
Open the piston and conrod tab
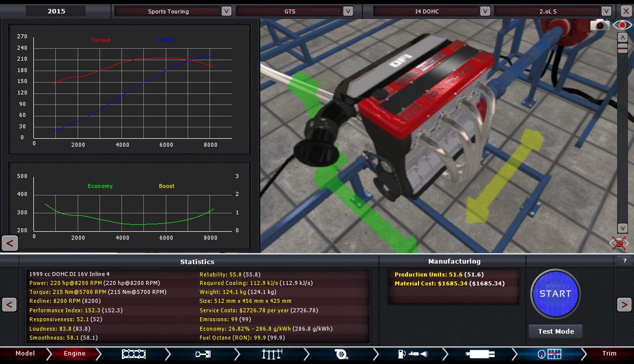[203, 354]
